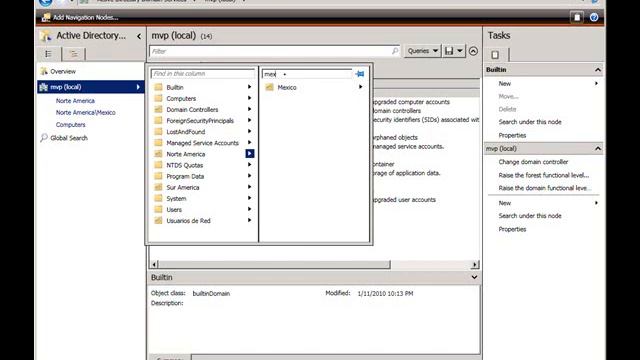The width and height of the screenshot is (640, 360).
Task: Collapse filter pane with circular up arrow
Action: point(473,51)
